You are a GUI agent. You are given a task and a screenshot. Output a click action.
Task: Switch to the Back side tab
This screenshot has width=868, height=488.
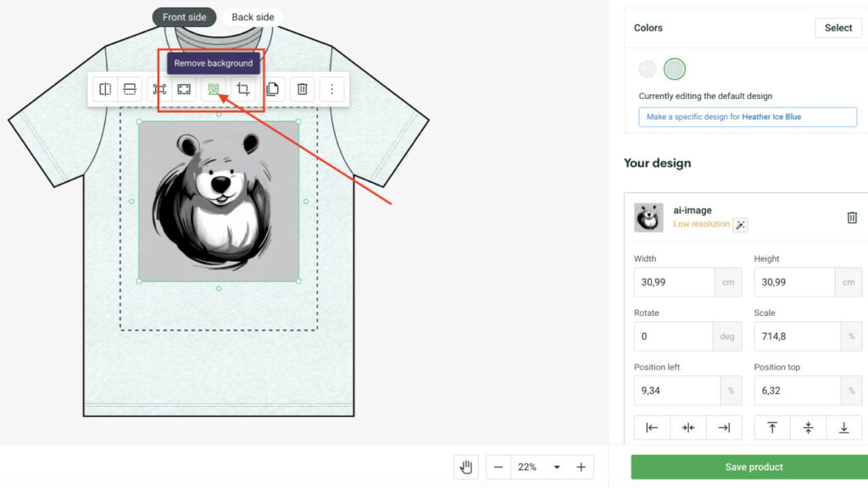[x=253, y=17]
